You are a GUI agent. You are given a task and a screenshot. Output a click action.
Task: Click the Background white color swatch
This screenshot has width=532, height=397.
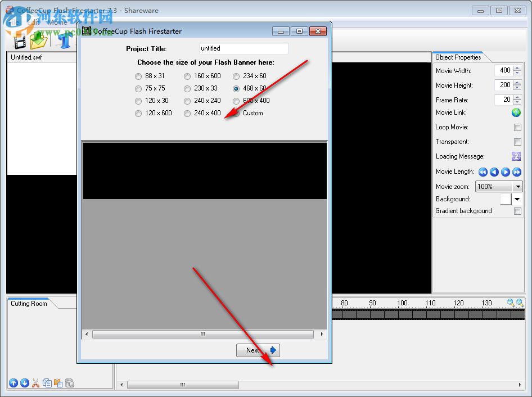[506, 199]
